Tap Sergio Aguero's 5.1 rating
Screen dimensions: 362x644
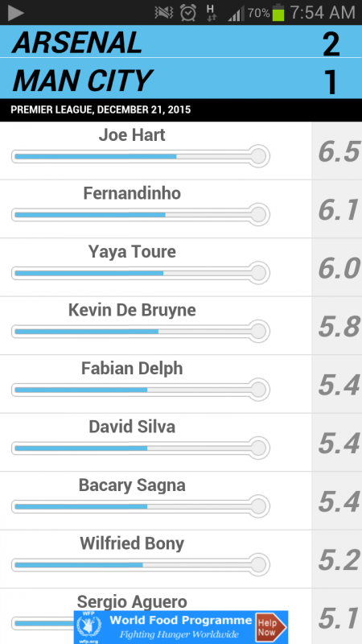pyautogui.click(x=339, y=618)
